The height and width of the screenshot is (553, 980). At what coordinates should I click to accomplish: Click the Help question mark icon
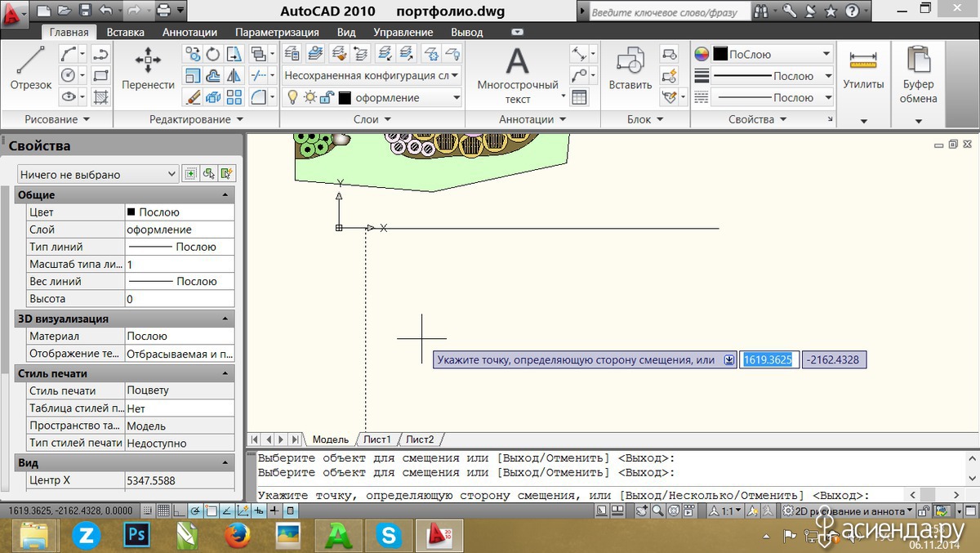[851, 11]
